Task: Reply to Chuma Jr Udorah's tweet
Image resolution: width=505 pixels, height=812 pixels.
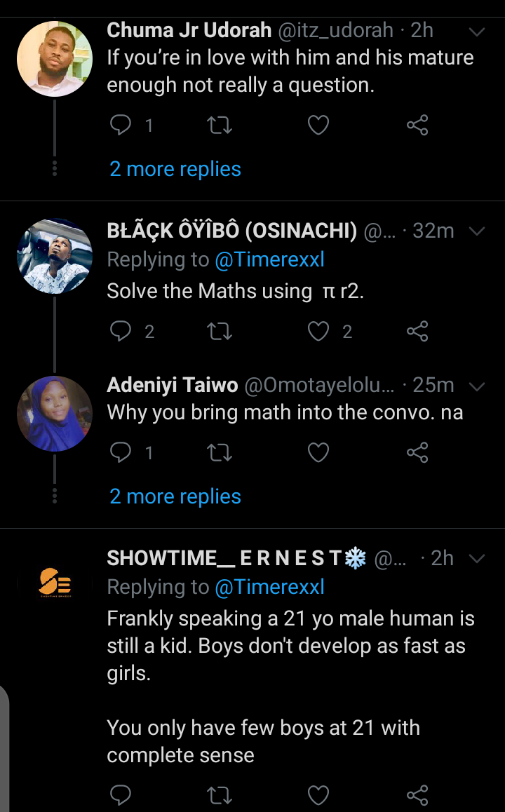Action: pyautogui.click(x=121, y=125)
